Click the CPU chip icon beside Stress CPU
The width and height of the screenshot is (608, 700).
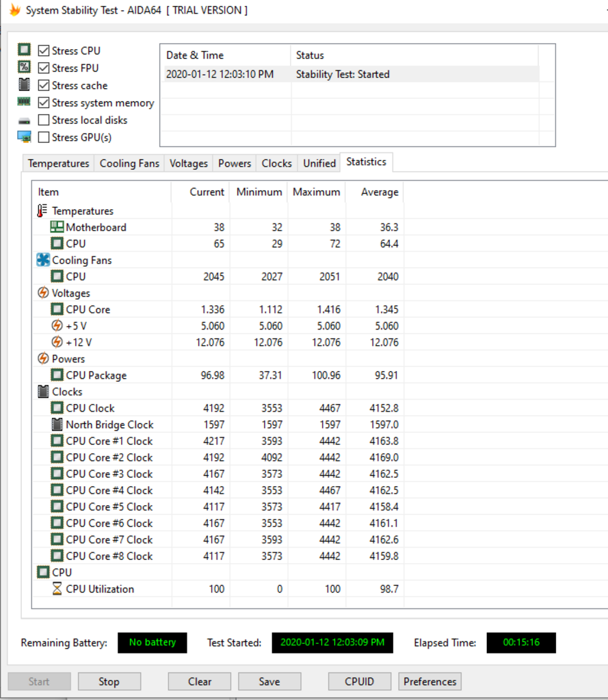pos(24,49)
